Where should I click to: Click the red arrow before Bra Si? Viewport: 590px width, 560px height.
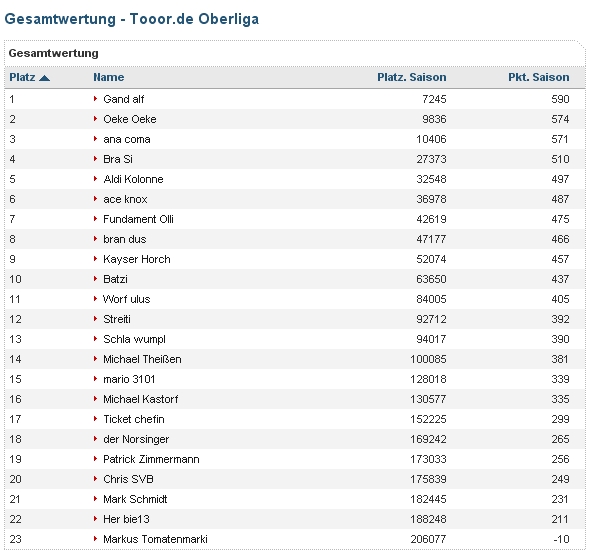pyautogui.click(x=96, y=159)
